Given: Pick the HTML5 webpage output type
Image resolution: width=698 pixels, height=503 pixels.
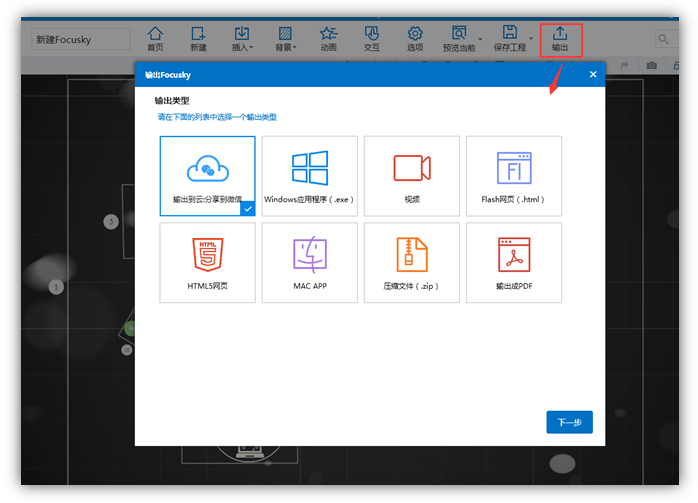Looking at the screenshot, I should point(207,262).
